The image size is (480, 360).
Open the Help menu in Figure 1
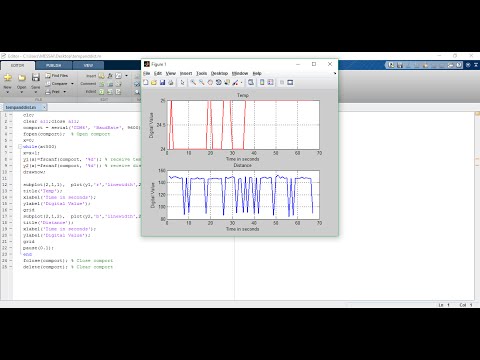tap(257, 73)
